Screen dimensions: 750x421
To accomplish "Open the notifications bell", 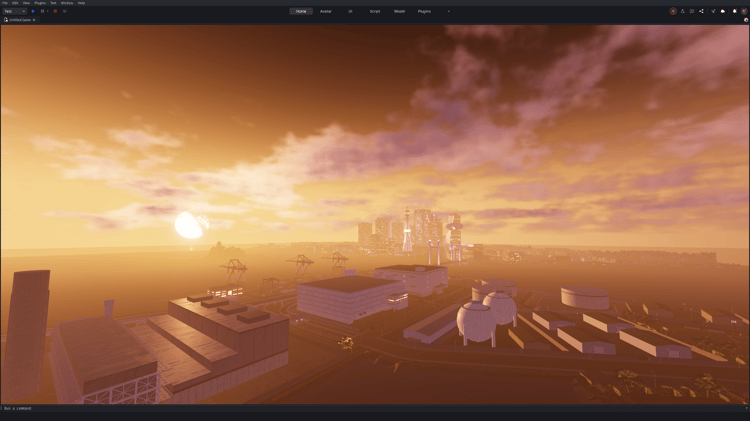I will (x=735, y=11).
